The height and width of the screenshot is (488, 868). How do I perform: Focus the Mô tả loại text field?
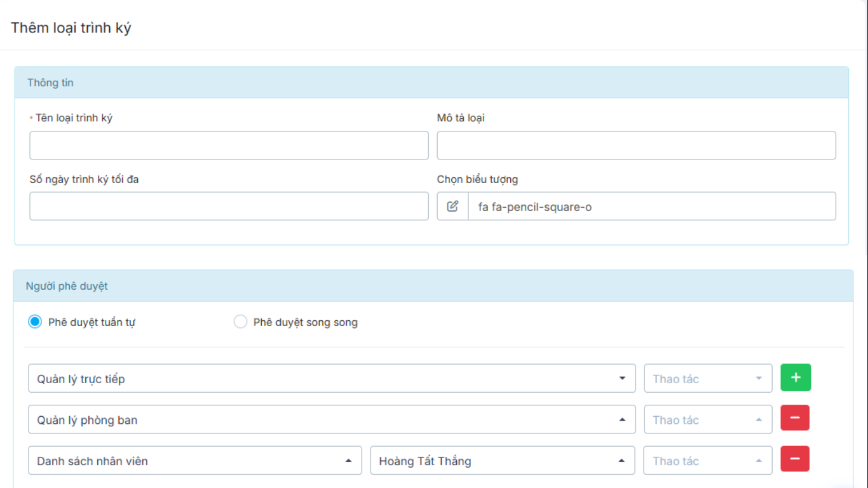pyautogui.click(x=636, y=146)
